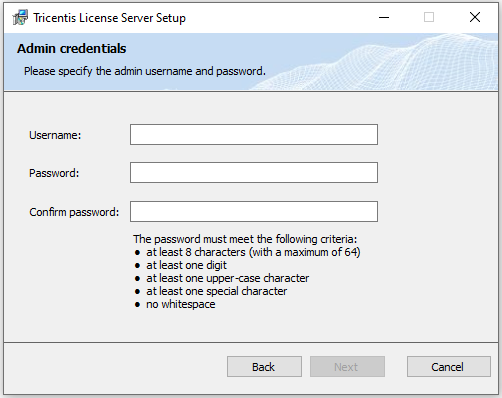
Task: Focus the Username input field
Action: point(254,135)
